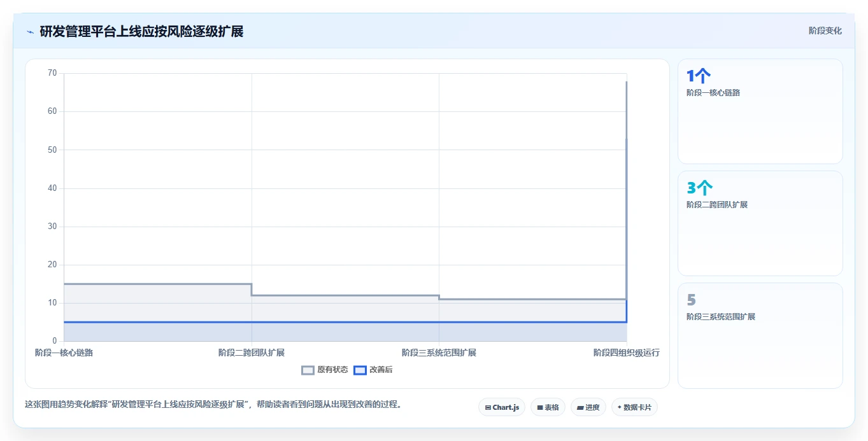Click the 数据卡片 tag

(634, 407)
